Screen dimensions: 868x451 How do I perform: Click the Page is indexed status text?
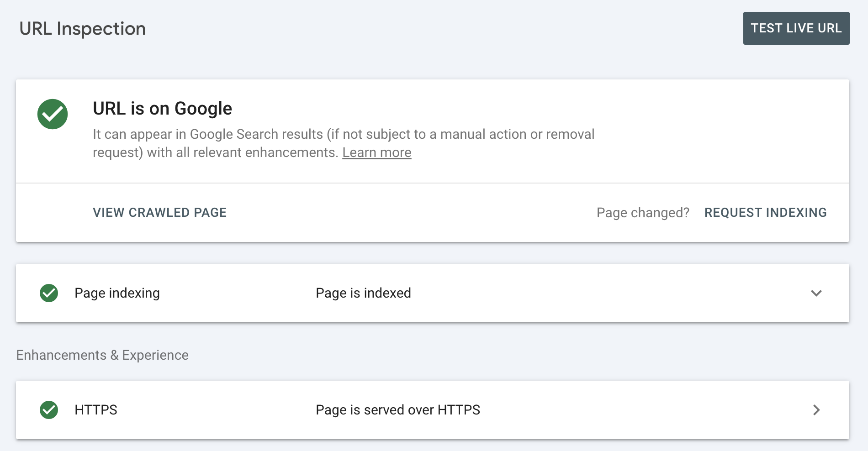363,293
